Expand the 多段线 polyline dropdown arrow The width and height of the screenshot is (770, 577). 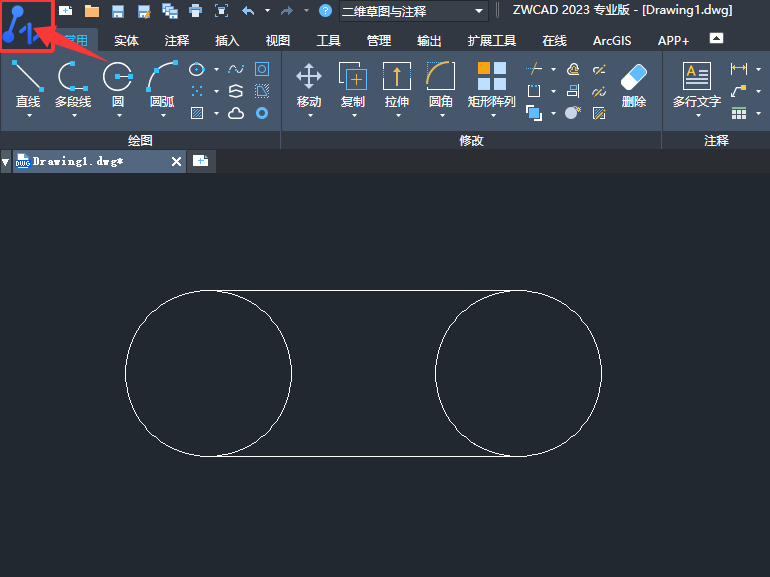click(72, 115)
